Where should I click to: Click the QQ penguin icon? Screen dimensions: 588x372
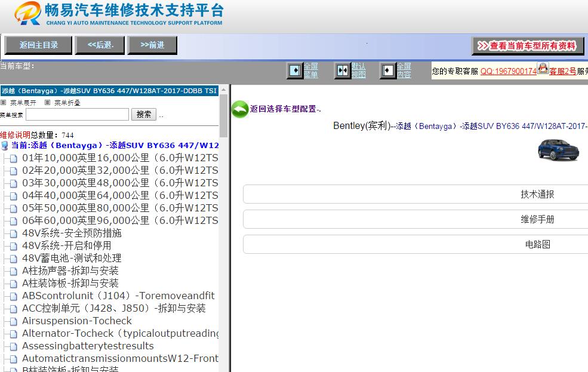[x=543, y=68]
